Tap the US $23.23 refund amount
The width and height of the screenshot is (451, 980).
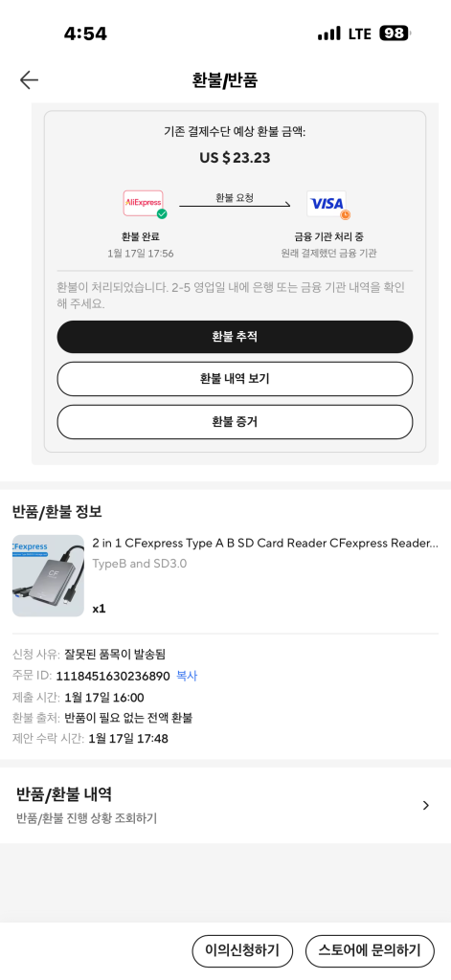click(235, 158)
